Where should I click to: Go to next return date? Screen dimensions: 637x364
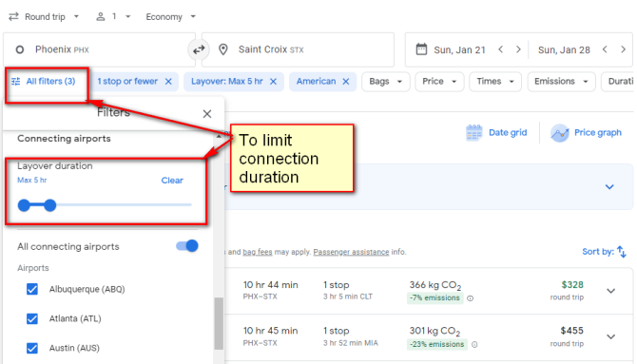coord(623,49)
